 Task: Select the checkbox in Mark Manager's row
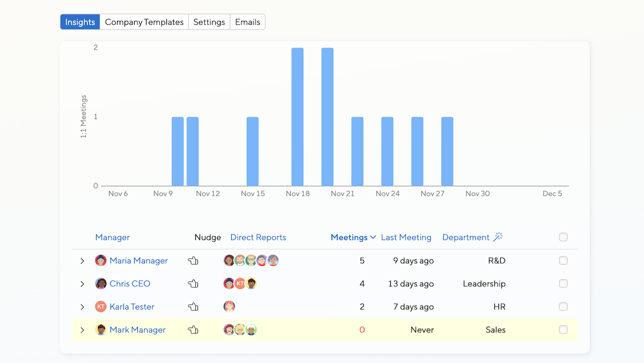tap(563, 330)
